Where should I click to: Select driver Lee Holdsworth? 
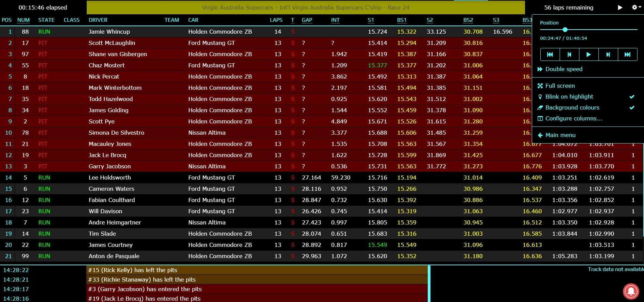coord(109,178)
